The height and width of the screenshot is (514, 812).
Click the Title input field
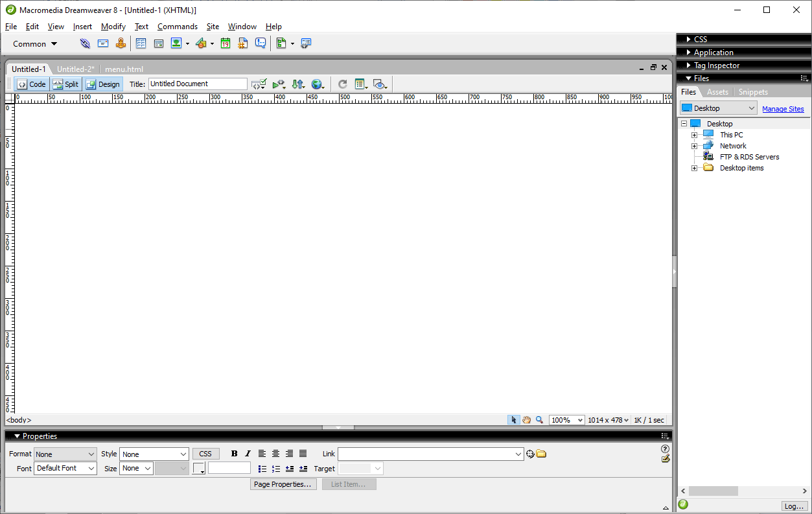tap(198, 84)
